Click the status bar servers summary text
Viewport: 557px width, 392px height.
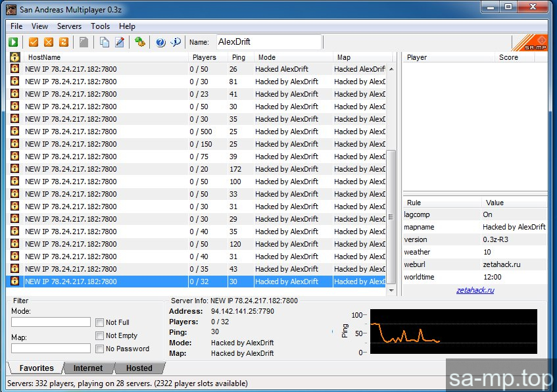127,383
